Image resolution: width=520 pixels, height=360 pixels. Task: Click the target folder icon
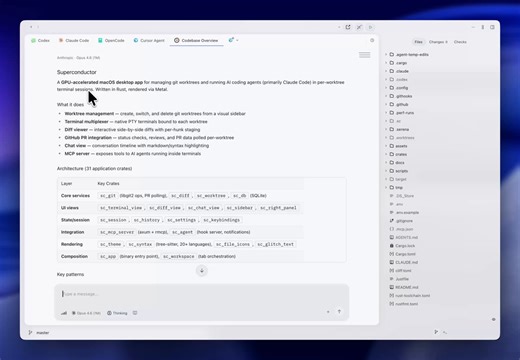point(392,179)
